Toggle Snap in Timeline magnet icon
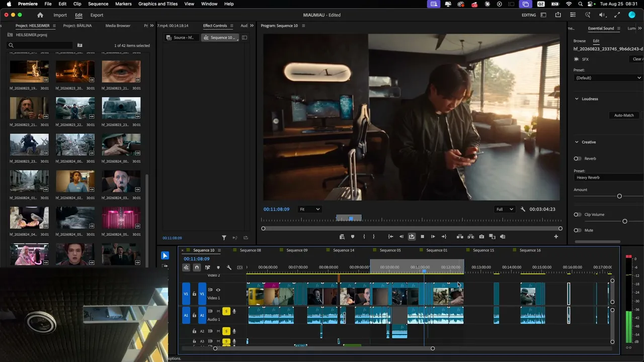This screenshot has width=644, height=362. pos(197,267)
